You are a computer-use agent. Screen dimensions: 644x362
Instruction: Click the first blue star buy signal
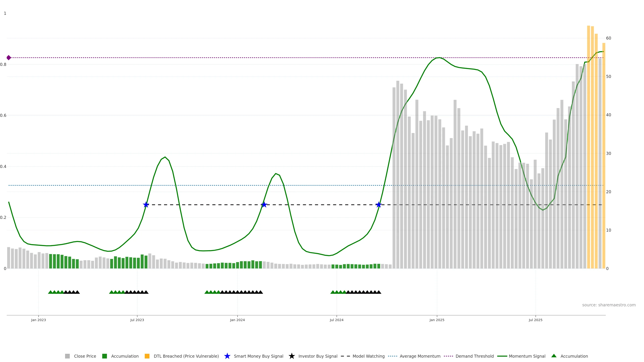point(146,205)
